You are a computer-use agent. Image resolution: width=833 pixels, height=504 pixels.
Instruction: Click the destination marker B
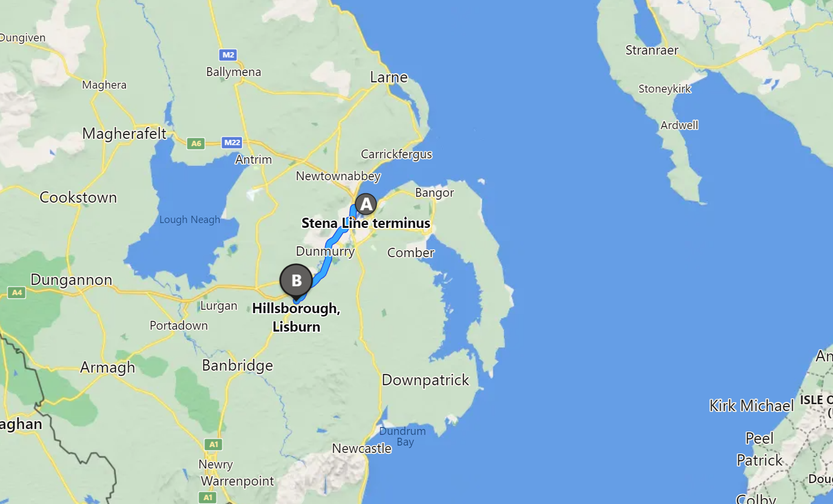[296, 281]
